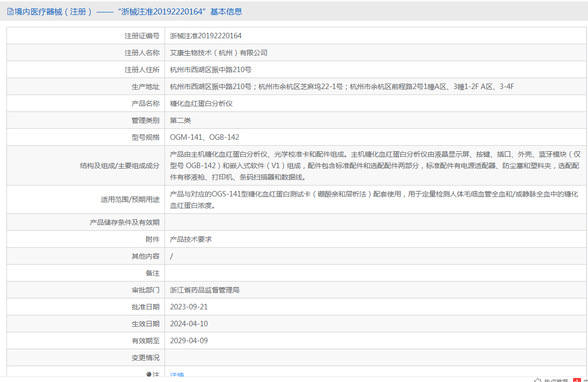588x382 pixels.
Task: Open the 详情 link in the 注 row
Action: (177, 375)
